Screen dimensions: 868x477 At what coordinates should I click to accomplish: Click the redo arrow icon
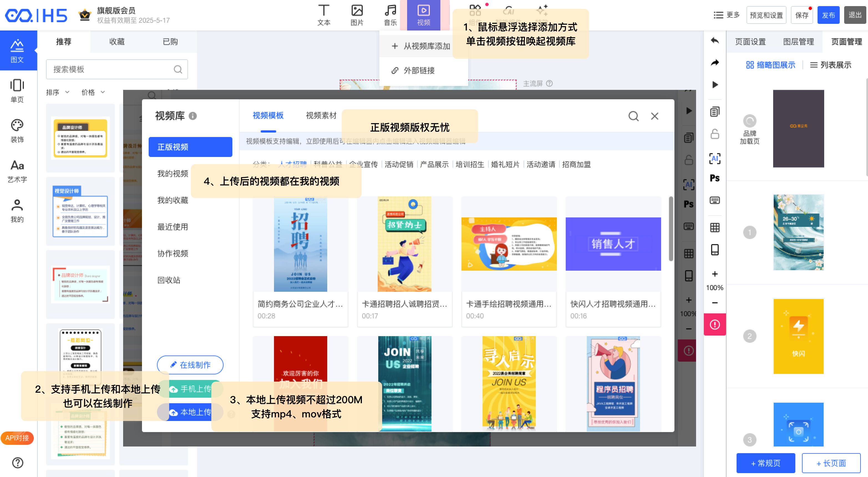pos(714,63)
